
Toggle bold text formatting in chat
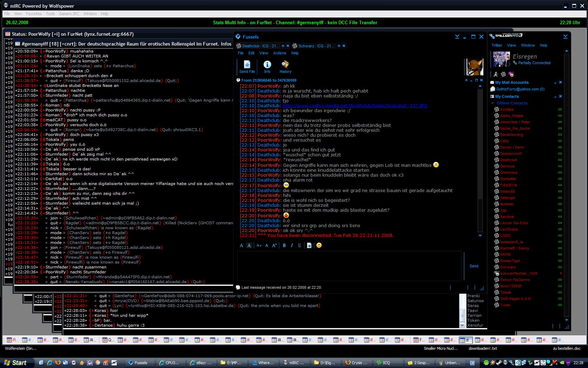(284, 245)
